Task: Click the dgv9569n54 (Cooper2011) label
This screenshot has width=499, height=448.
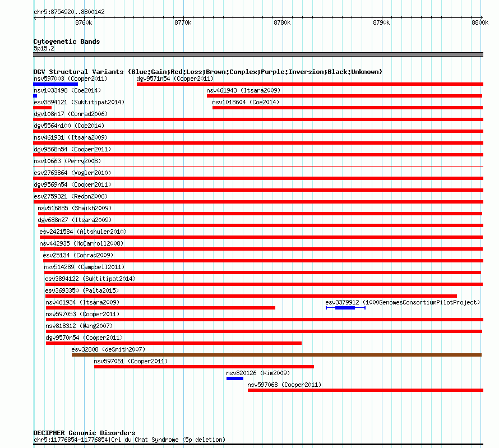Action: click(x=72, y=184)
